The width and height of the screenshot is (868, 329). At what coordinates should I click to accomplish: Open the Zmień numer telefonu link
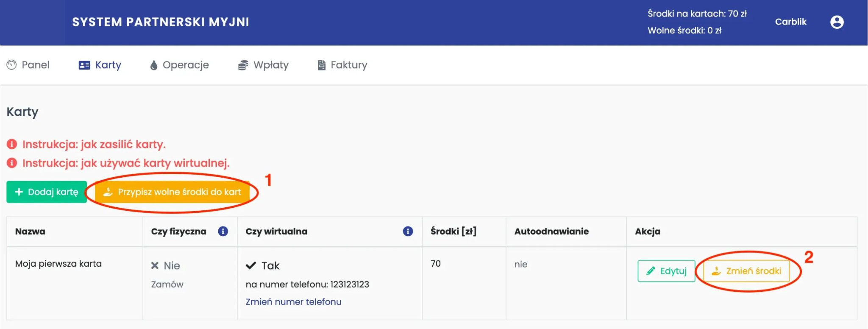[293, 302]
